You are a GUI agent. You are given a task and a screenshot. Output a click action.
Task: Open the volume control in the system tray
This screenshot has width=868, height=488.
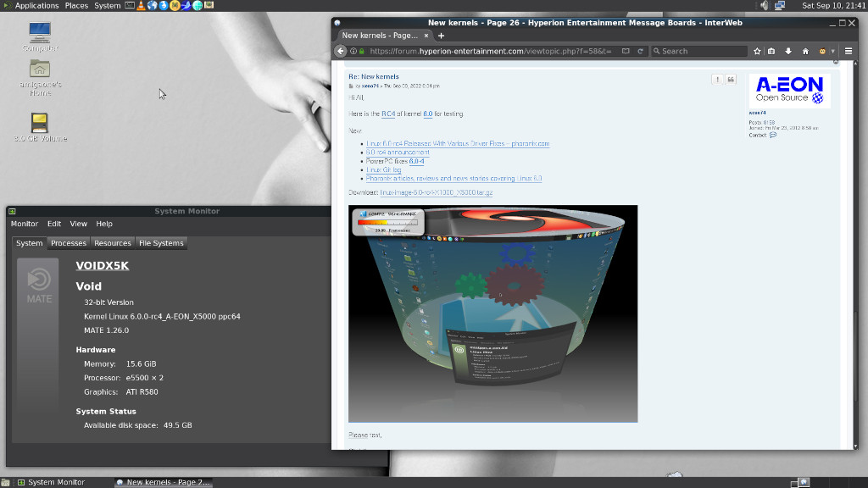764,6
